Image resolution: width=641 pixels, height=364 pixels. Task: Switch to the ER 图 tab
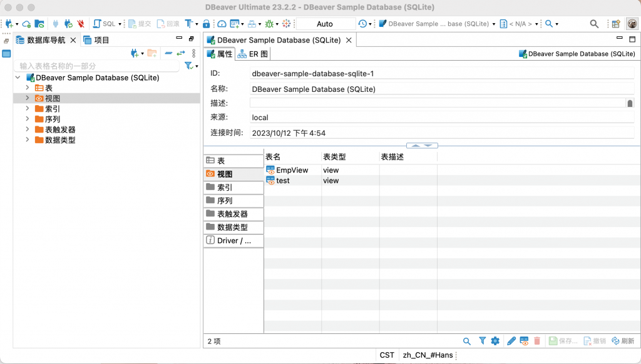[253, 54]
